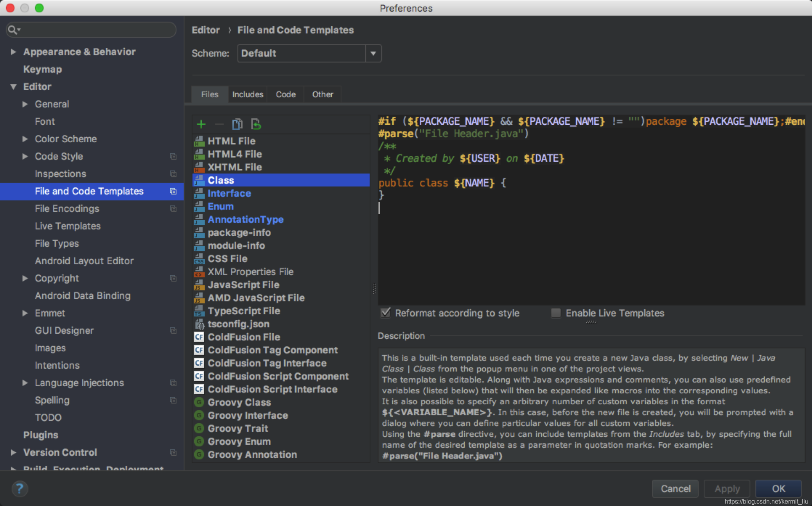Open the Other tab
812x509 pixels.
click(x=322, y=94)
